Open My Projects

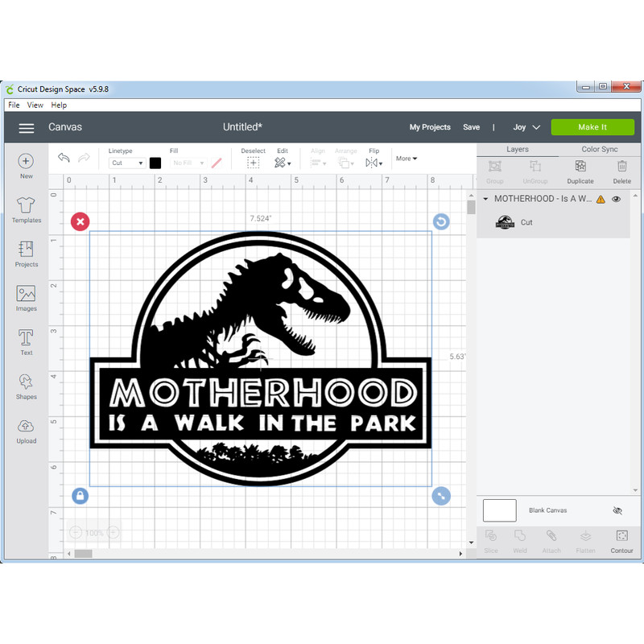430,127
